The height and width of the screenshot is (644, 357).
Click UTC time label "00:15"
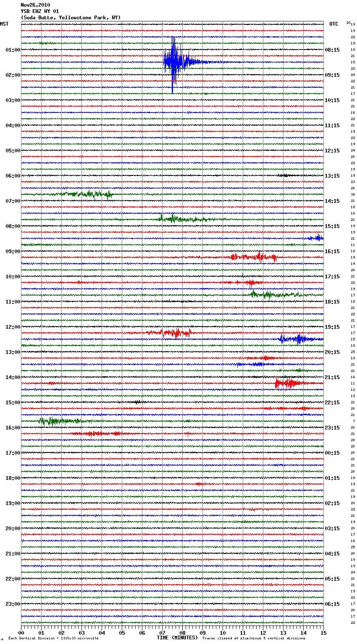332,453
